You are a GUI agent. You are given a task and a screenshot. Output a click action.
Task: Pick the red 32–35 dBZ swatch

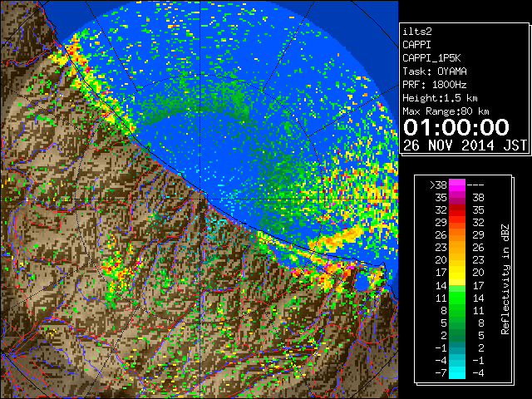(x=457, y=210)
